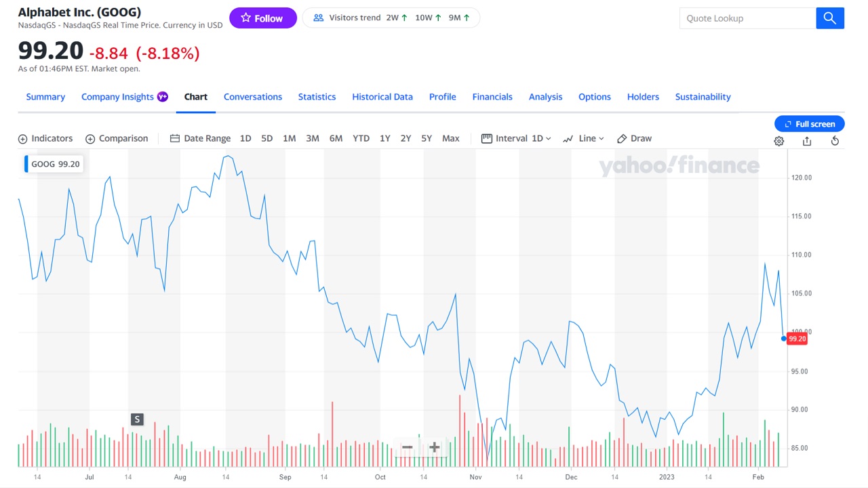Select the 1M range
Screen dimensions: 868x488
click(x=290, y=138)
